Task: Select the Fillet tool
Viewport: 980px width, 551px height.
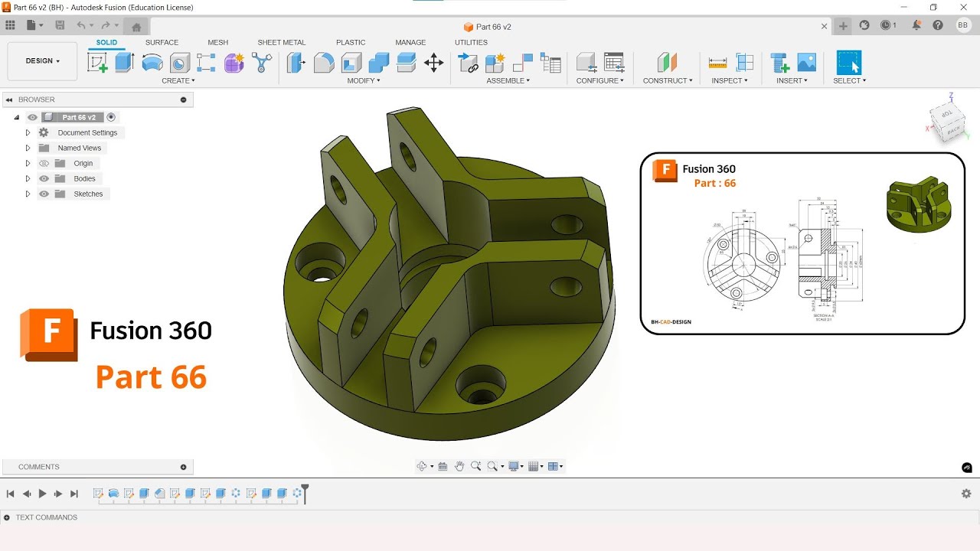Action: click(x=324, y=63)
